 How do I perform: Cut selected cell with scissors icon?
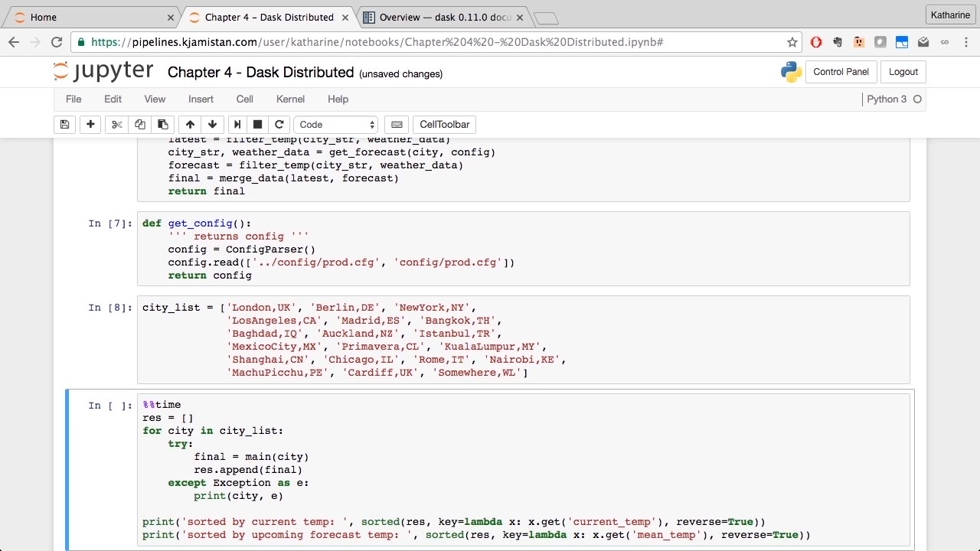[116, 125]
